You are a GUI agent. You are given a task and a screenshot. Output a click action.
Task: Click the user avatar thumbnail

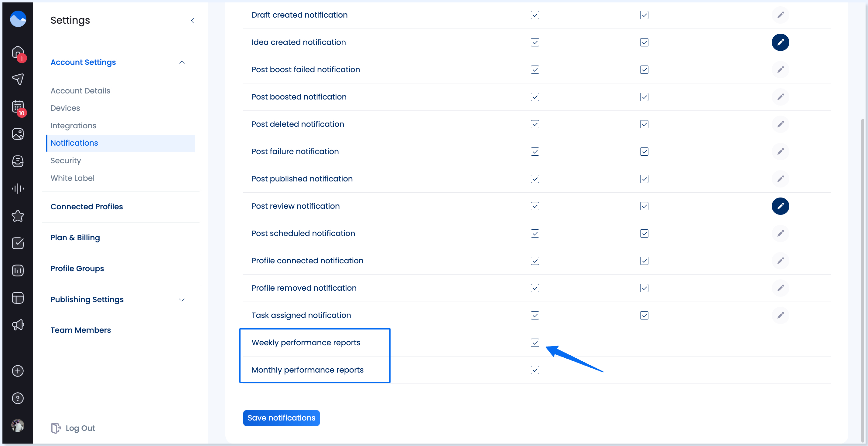click(18, 425)
